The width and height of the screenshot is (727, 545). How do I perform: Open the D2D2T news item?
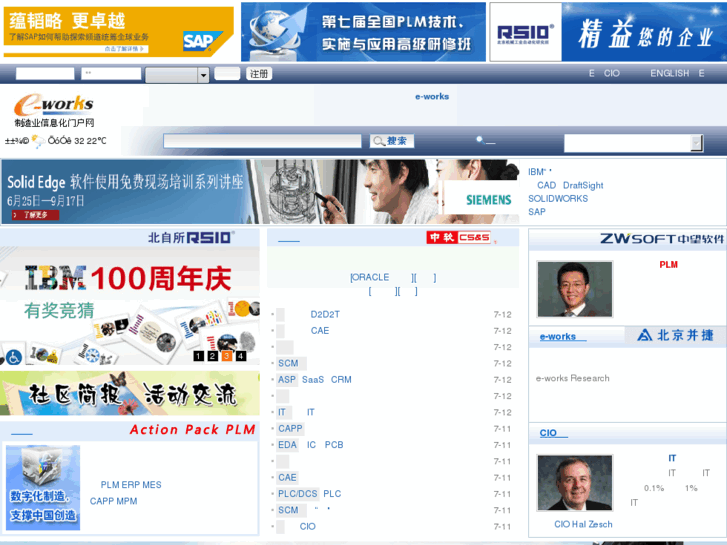(325, 314)
